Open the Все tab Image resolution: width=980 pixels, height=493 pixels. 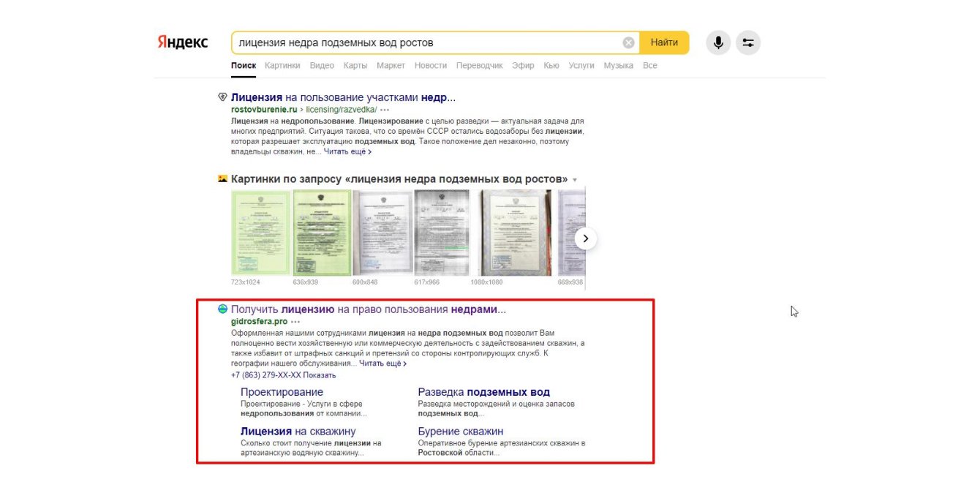(x=650, y=65)
